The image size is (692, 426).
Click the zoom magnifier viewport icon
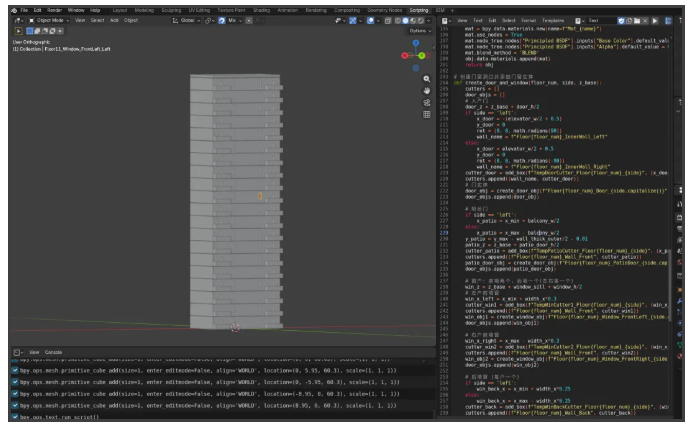click(427, 79)
